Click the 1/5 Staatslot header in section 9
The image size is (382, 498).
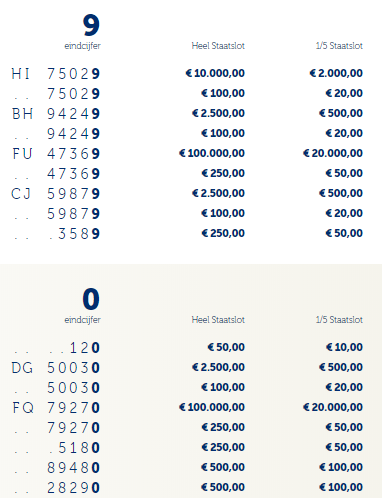(x=339, y=46)
